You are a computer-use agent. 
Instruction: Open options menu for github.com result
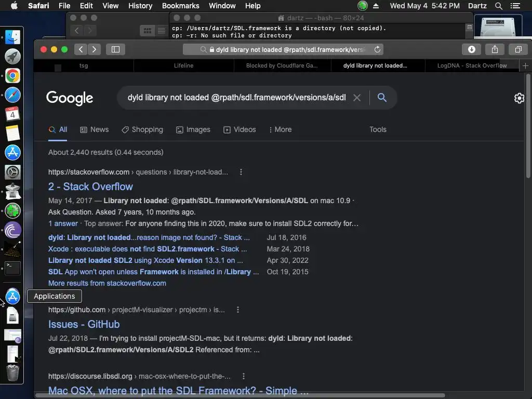[238, 310]
